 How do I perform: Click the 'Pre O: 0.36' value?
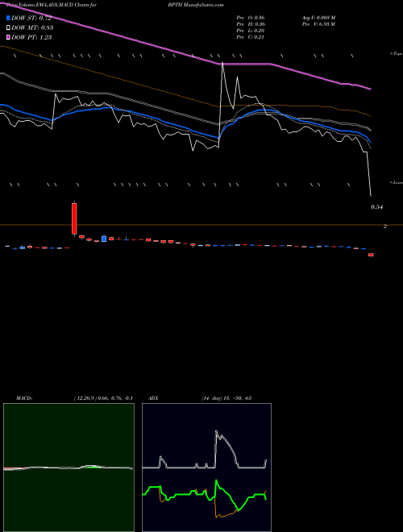[x=251, y=18]
